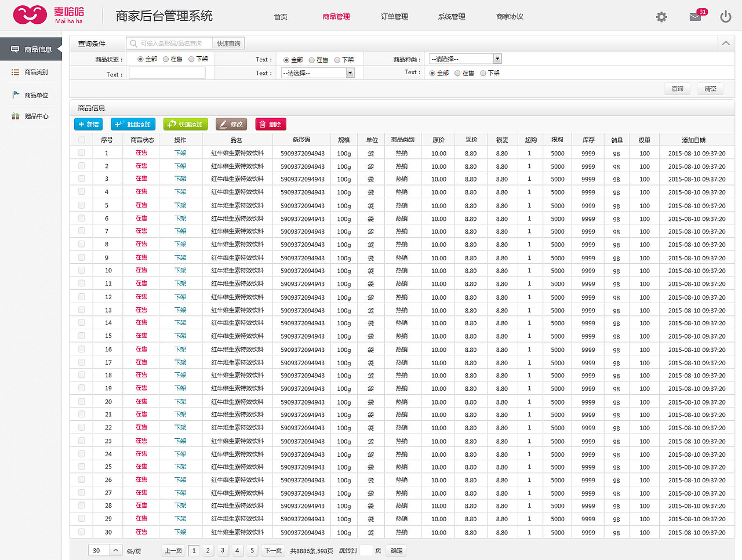This screenshot has width=742, height=560.
Task: Click the blue 新增 add button
Action: coord(88,124)
